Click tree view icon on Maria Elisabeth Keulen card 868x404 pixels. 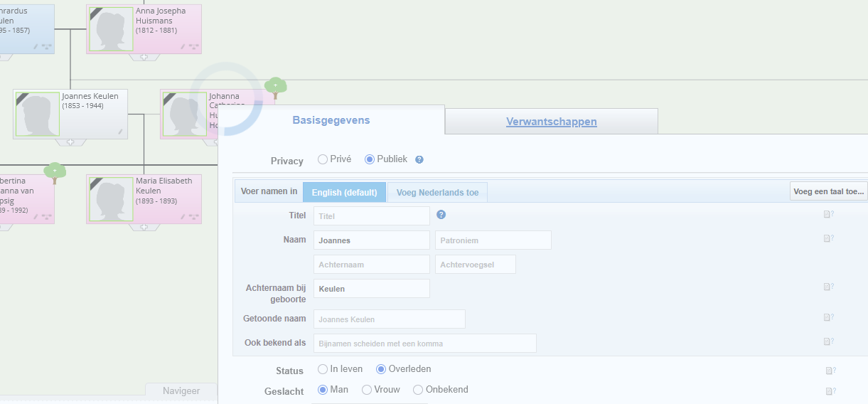[x=193, y=217]
